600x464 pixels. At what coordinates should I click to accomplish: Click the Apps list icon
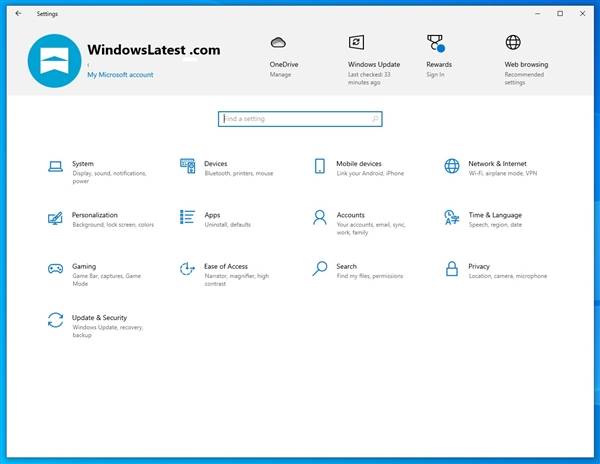coord(187,217)
